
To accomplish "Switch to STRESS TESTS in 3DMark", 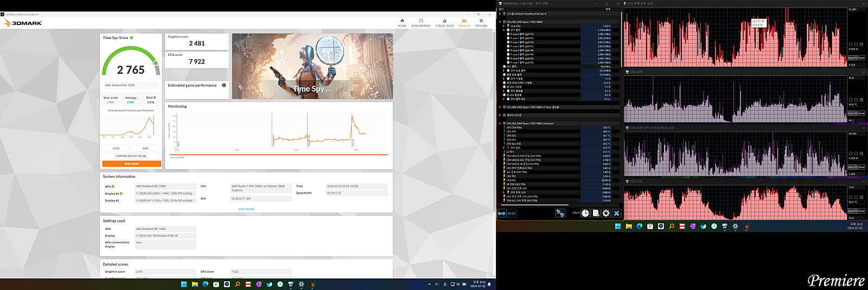I will [444, 23].
